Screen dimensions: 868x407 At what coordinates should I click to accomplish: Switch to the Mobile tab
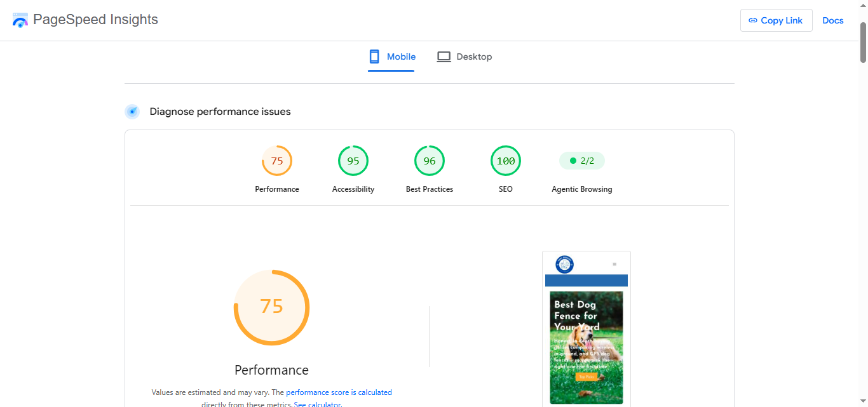pyautogui.click(x=391, y=57)
